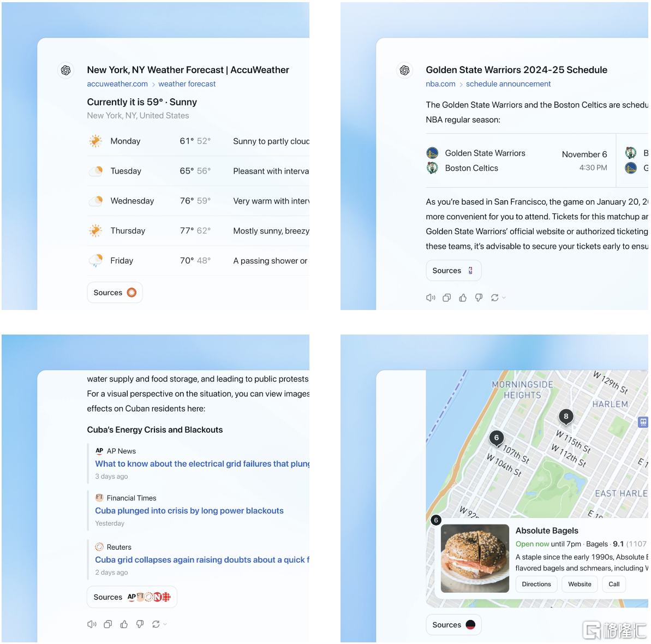This screenshot has width=651, height=644.
Task: Click the Cuba's Energy Crisis and Blackouts heading
Action: (155, 430)
